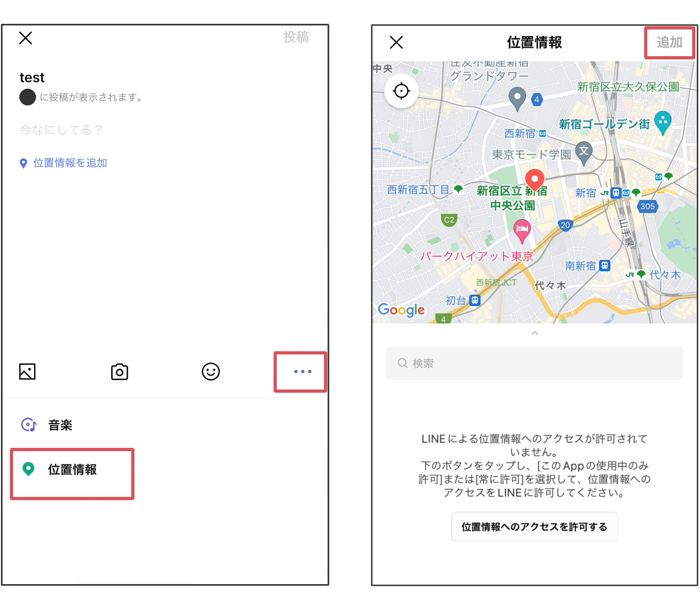Tap the 新宿区立大久保公園 label
The width and height of the screenshot is (700, 607).
pyautogui.click(x=628, y=87)
